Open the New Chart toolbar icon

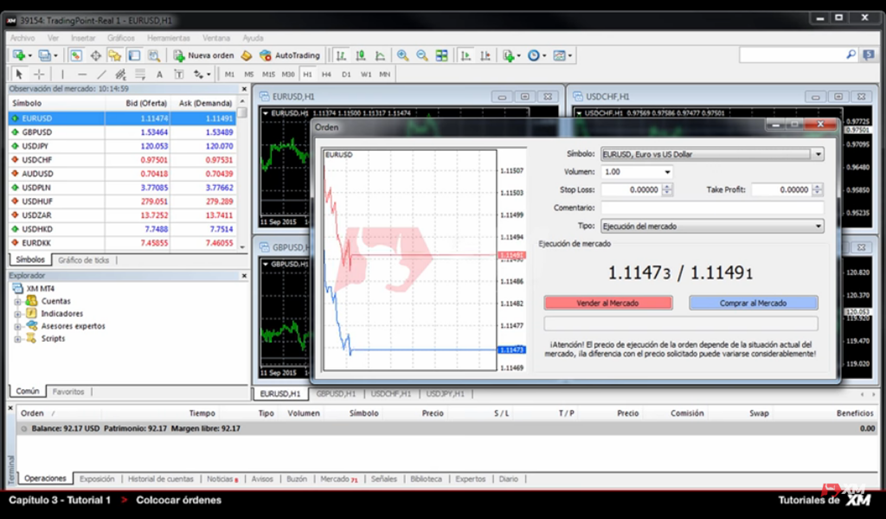click(x=19, y=55)
